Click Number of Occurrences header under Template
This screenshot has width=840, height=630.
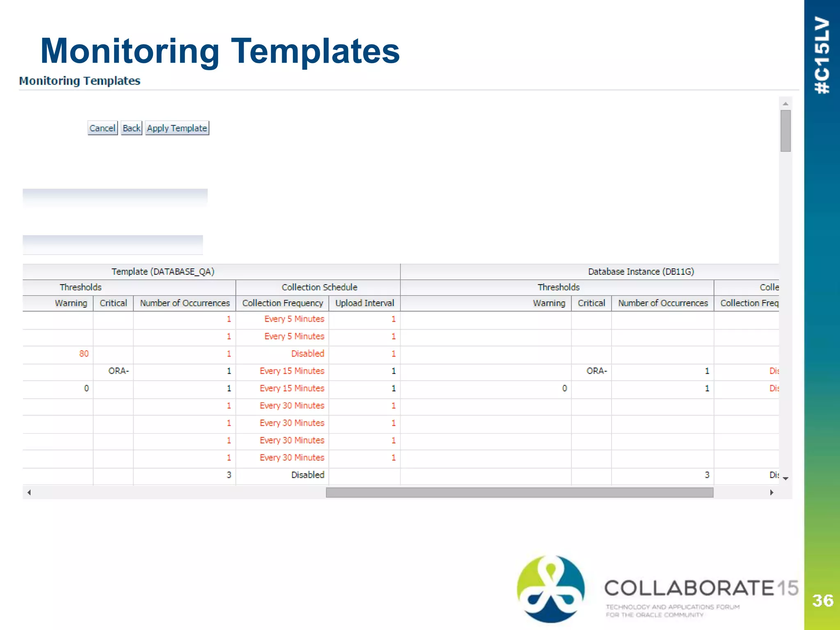tap(185, 303)
